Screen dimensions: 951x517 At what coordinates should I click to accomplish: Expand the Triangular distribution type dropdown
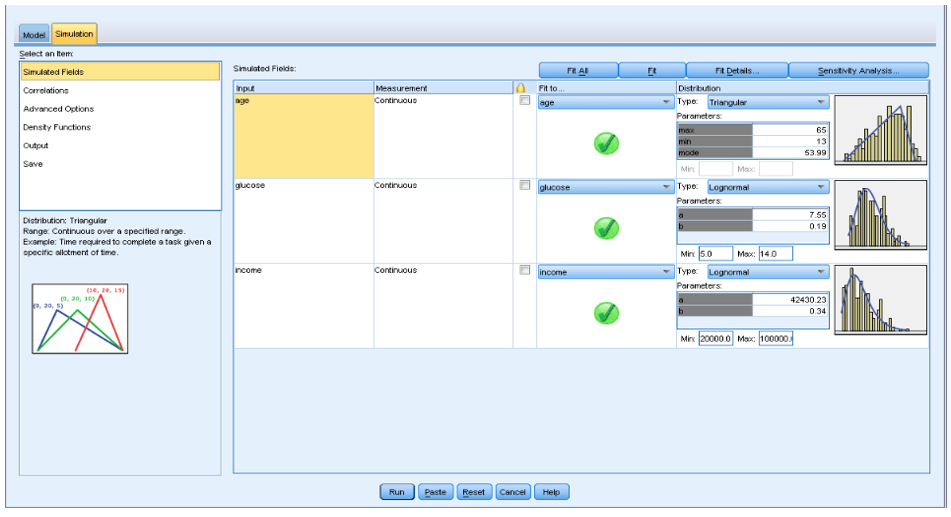[x=767, y=102]
